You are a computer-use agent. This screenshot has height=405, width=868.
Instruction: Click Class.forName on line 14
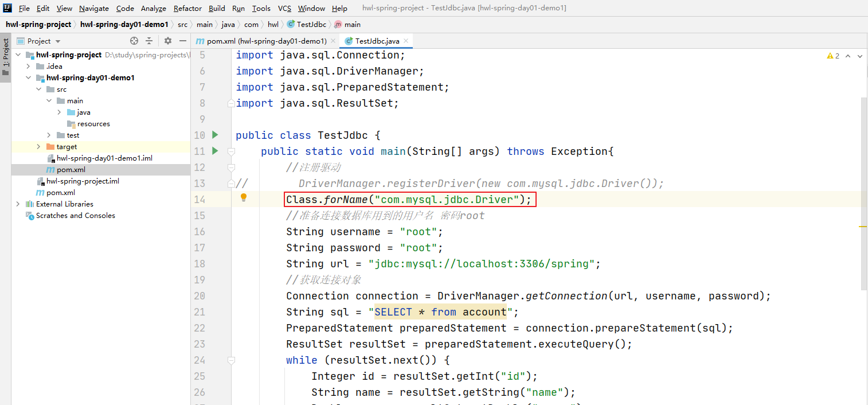tap(327, 200)
